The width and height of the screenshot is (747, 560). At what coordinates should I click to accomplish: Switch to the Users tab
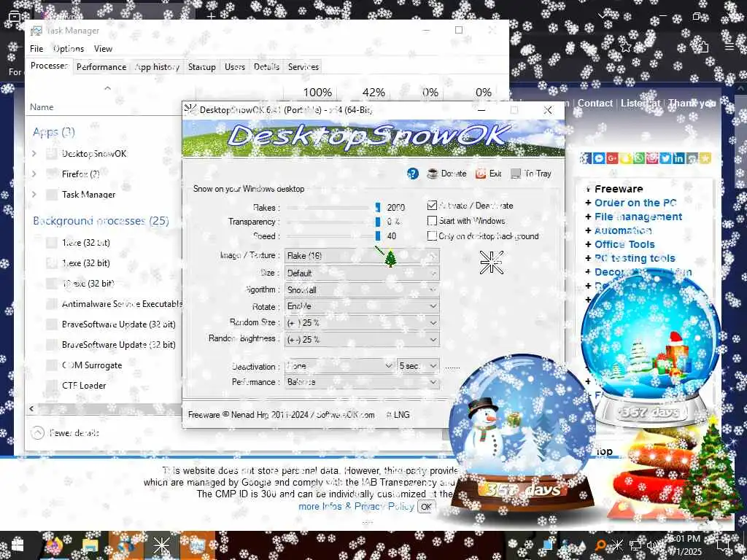[x=235, y=66]
